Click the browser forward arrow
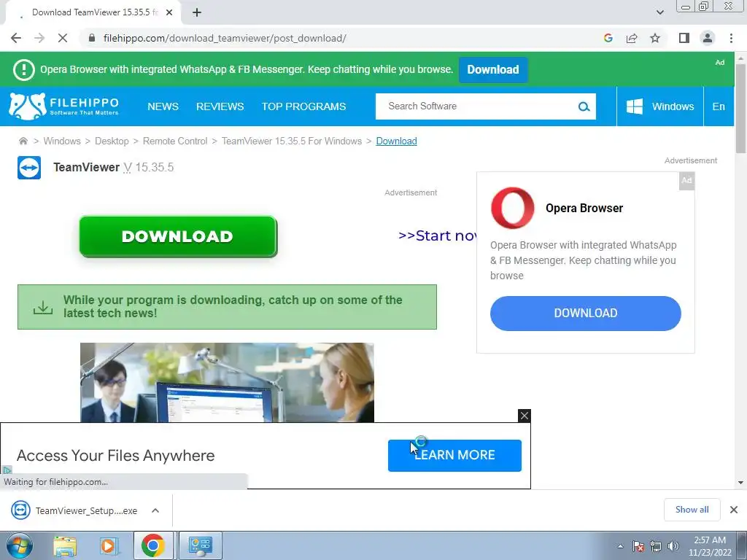Image resolution: width=747 pixels, height=560 pixels. pos(39,38)
